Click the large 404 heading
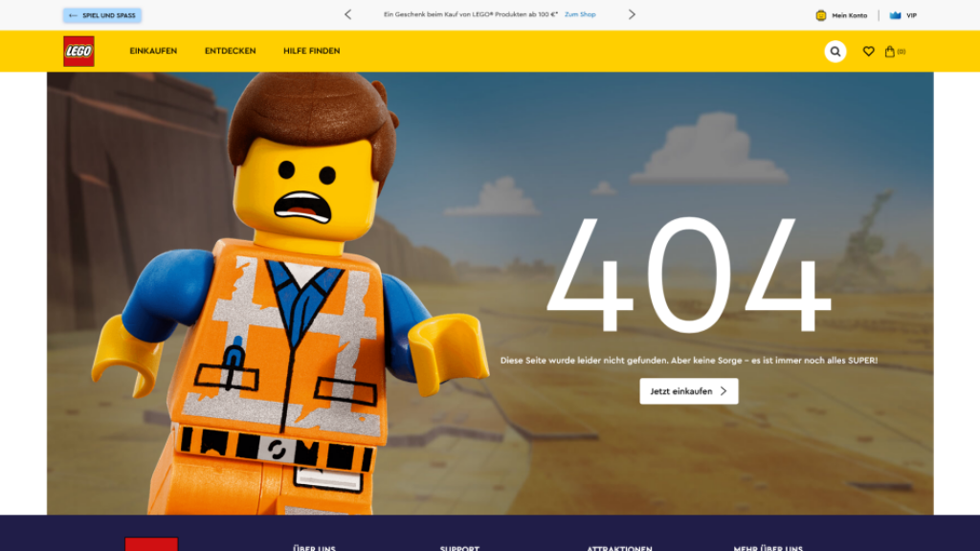This screenshot has width=980, height=551. point(689,275)
